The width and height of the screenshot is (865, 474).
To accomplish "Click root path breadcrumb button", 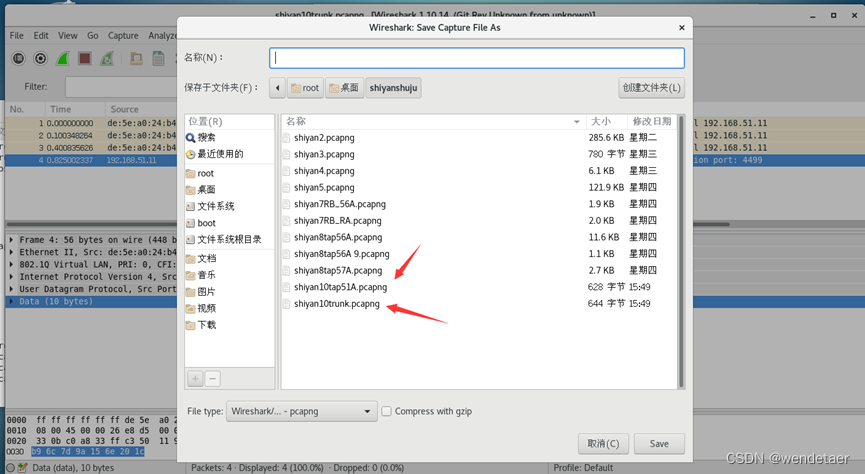I will (x=305, y=88).
